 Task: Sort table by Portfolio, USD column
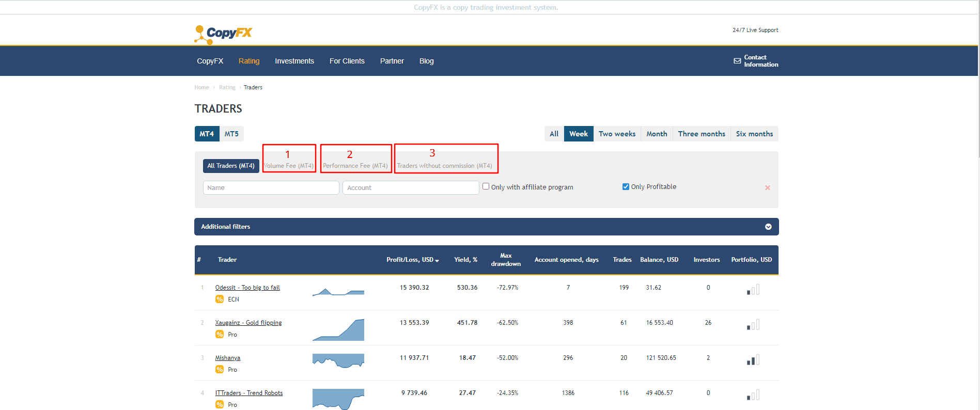tap(751, 260)
